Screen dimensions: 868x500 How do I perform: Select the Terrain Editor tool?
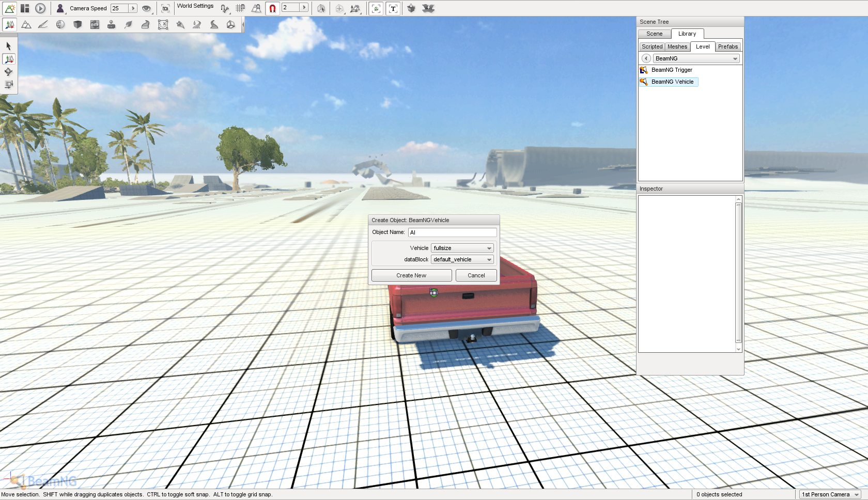point(26,24)
